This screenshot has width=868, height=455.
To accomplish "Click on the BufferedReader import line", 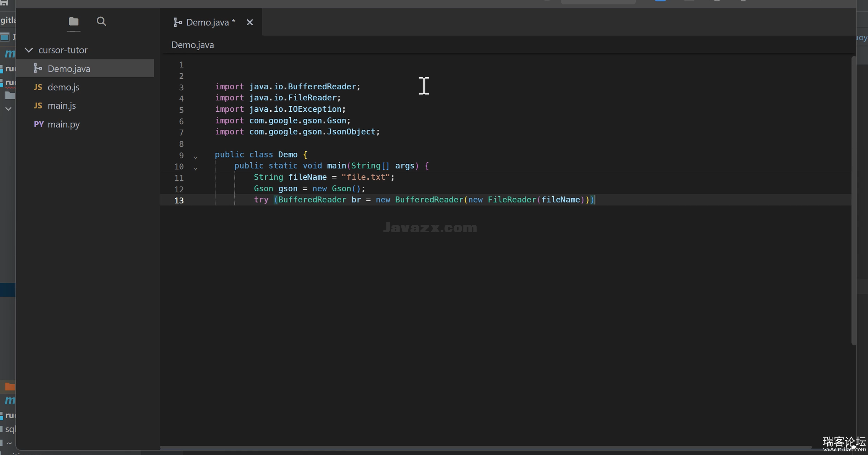I will click(288, 87).
